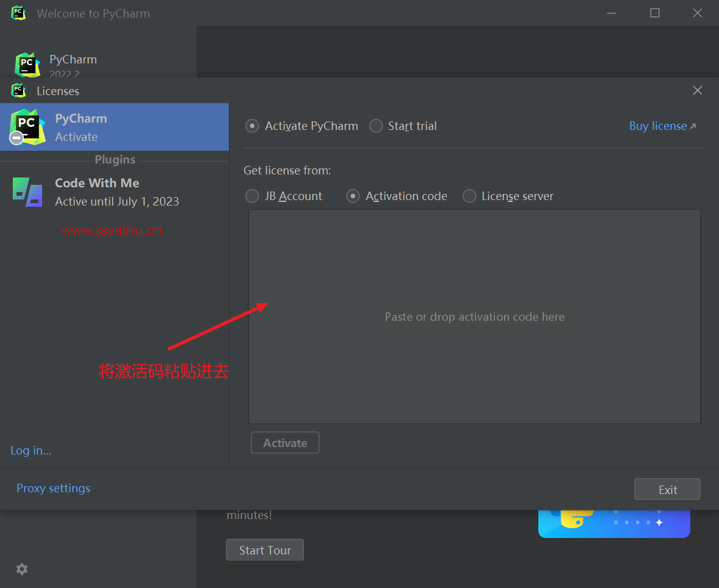The image size is (719, 588).
Task: Click the arrow icon beside Buy license
Action: [x=693, y=126]
